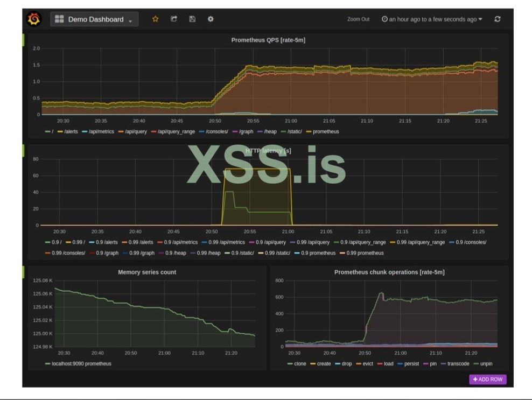Screen dimensions: 532x400
Task: Click the Prometheus chunk operations panel title
Action: point(389,272)
